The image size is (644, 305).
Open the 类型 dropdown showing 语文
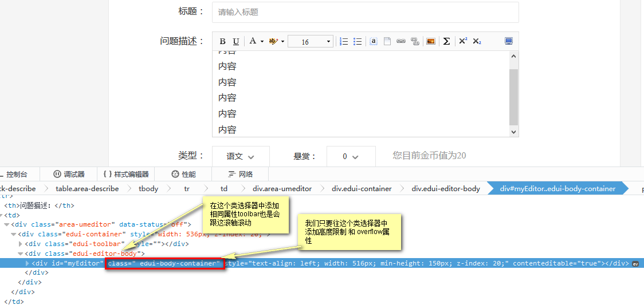pos(241,156)
